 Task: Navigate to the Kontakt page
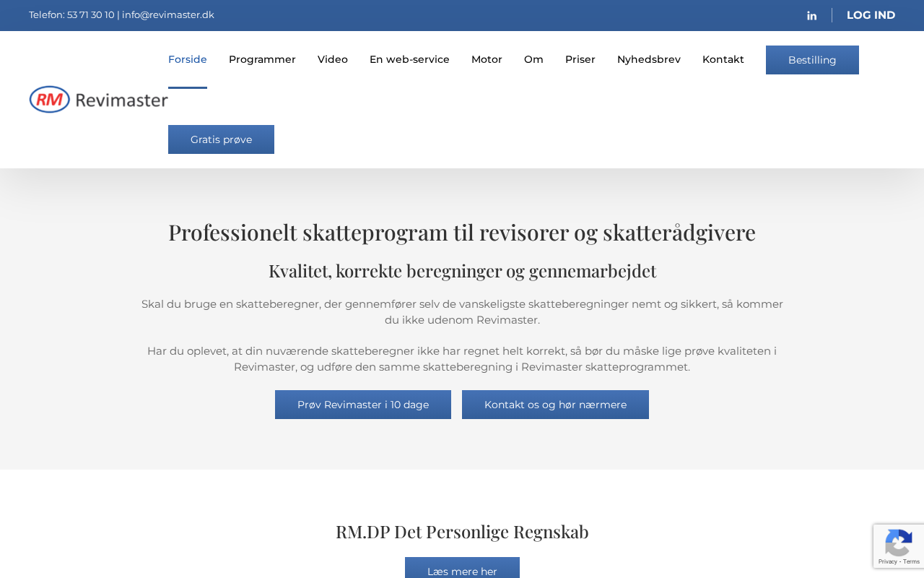click(x=723, y=59)
